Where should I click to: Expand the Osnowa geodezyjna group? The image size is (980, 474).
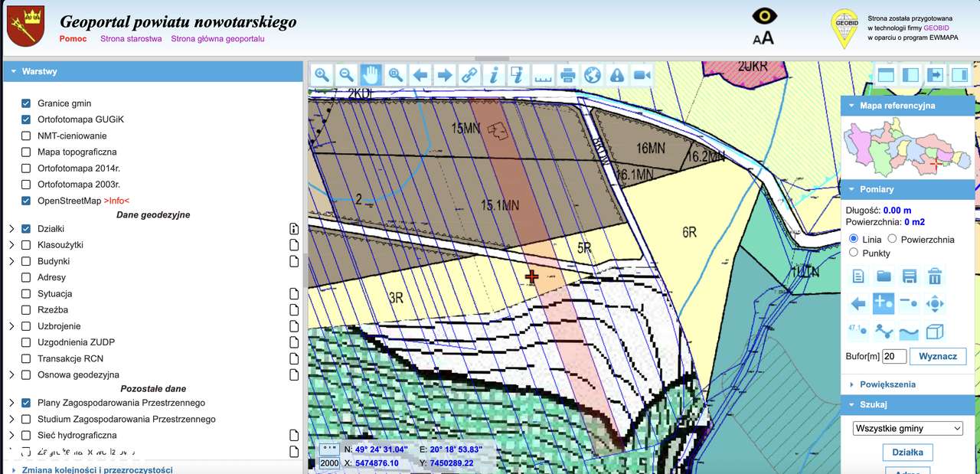tap(11, 374)
